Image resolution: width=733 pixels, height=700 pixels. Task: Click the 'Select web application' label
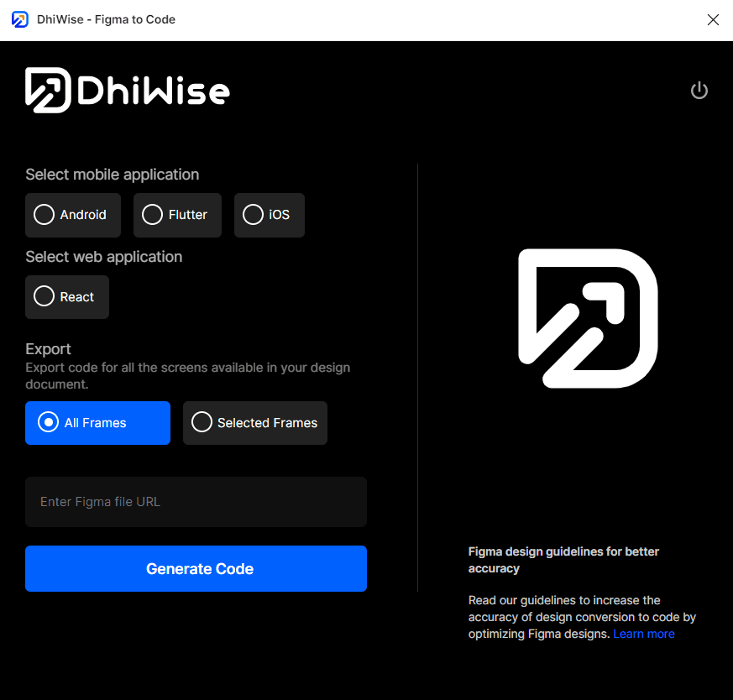pyautogui.click(x=104, y=257)
